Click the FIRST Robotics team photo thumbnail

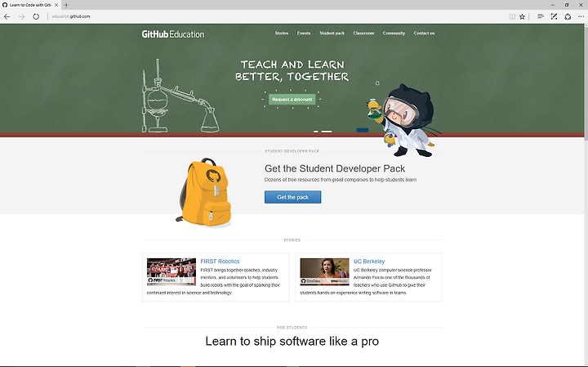point(171,271)
